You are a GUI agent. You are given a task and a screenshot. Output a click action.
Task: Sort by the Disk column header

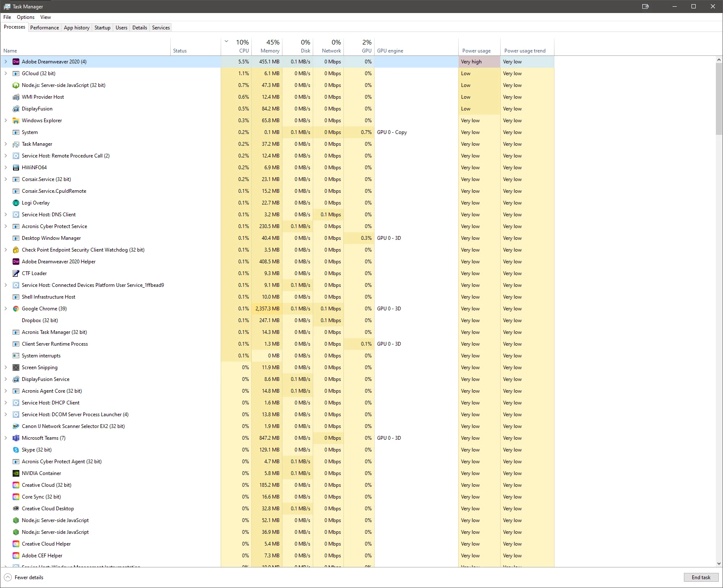[x=298, y=47]
